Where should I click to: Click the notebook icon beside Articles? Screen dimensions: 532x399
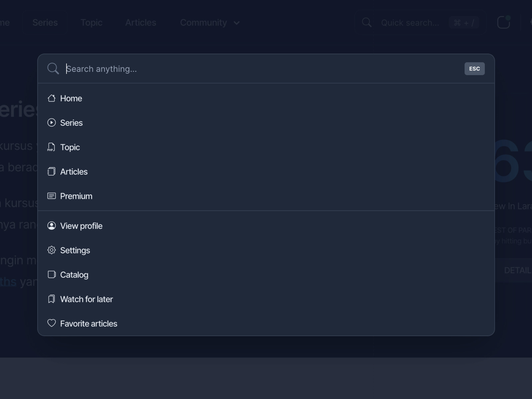[x=52, y=172]
